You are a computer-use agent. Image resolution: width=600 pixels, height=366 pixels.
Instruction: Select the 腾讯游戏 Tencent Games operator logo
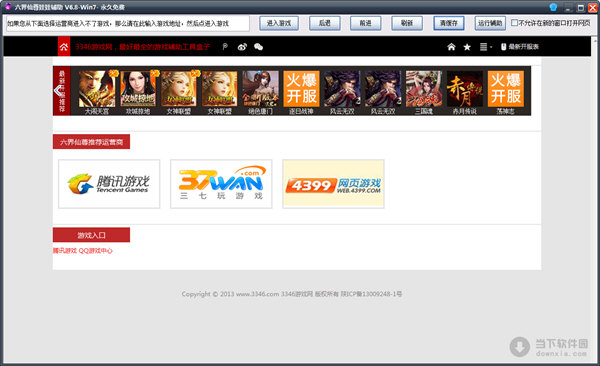tap(109, 184)
